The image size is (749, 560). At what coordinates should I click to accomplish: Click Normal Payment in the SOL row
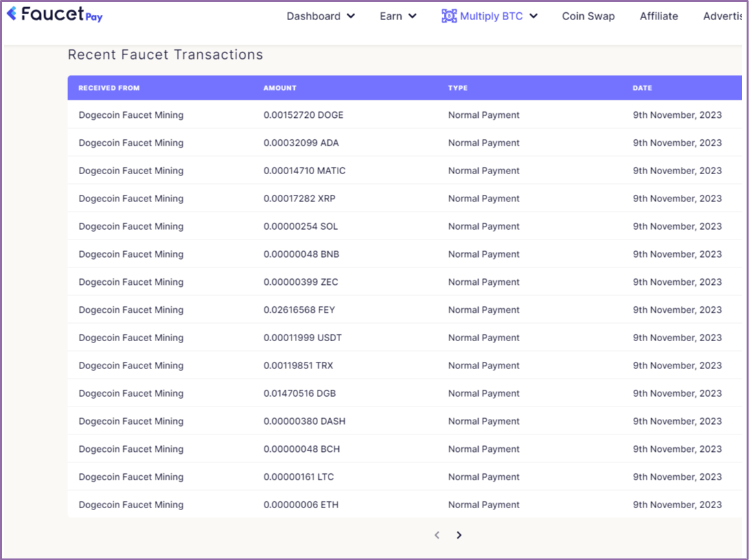coord(483,227)
